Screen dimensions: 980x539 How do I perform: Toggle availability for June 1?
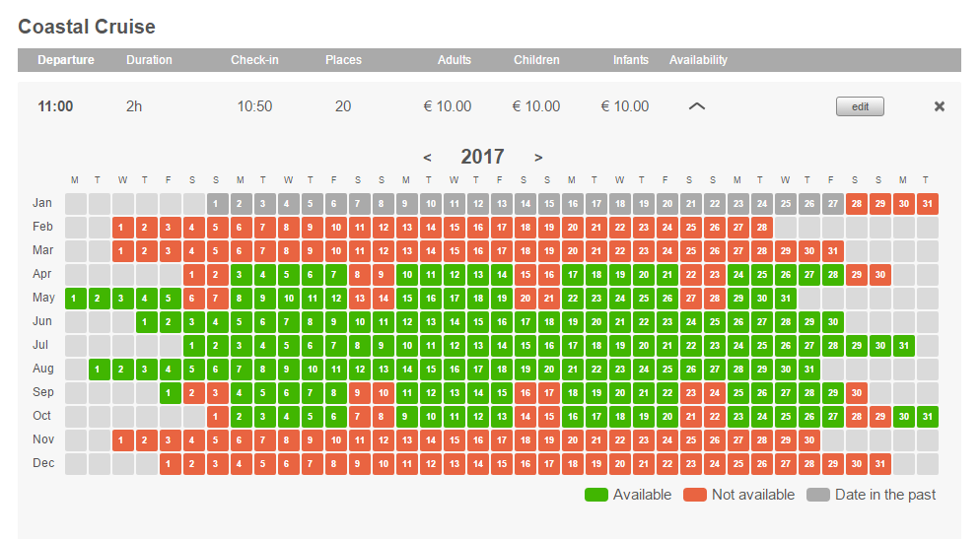(x=147, y=321)
